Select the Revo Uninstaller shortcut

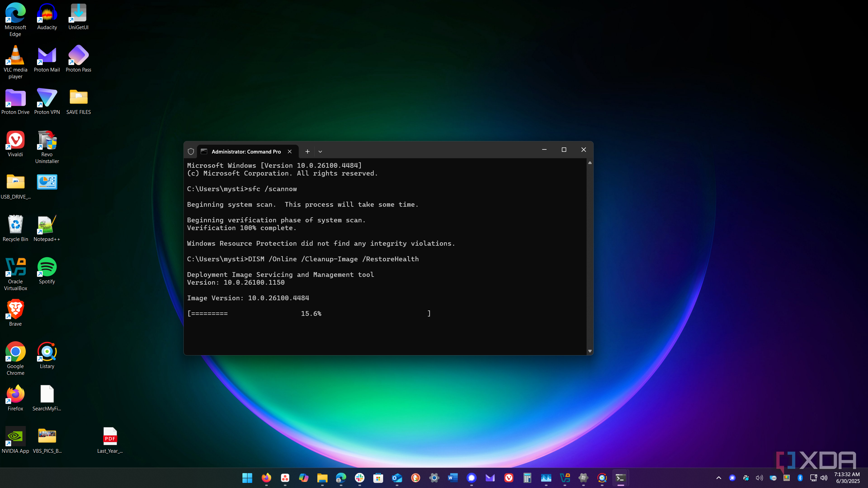[x=47, y=147]
